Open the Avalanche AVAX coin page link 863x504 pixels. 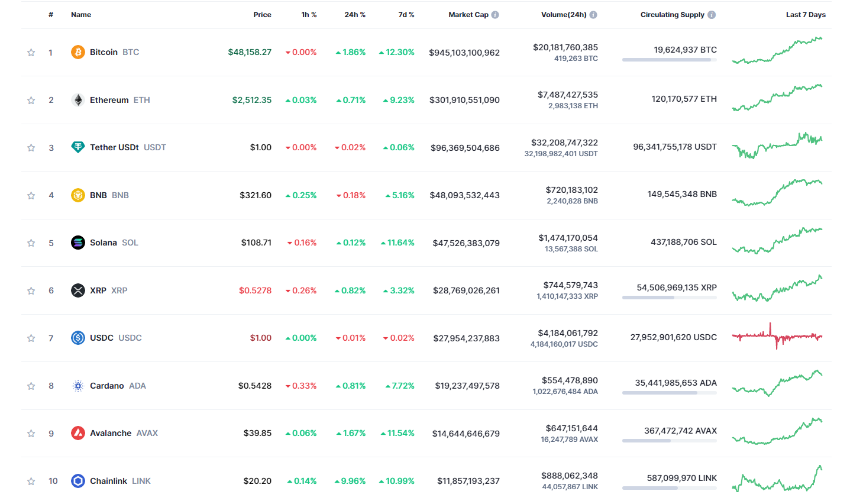115,433
